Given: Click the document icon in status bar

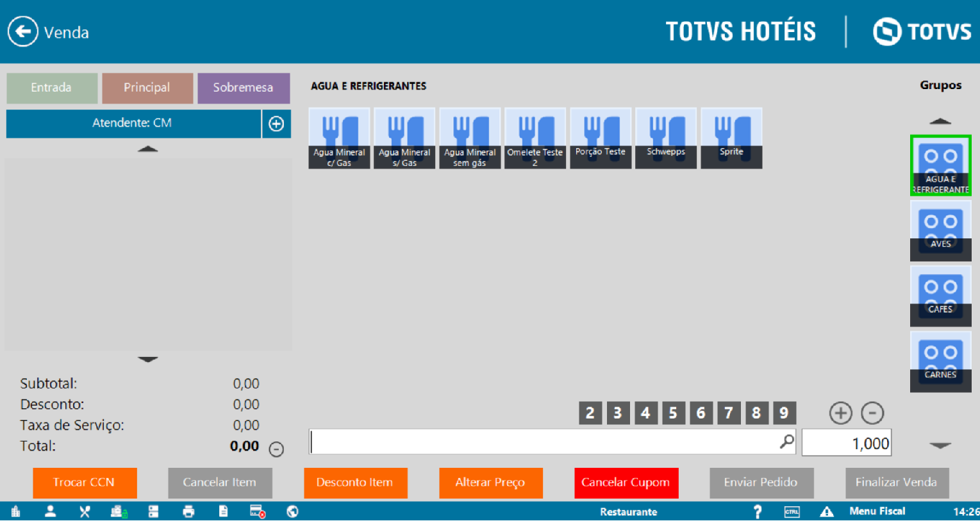Looking at the screenshot, I should [x=223, y=511].
